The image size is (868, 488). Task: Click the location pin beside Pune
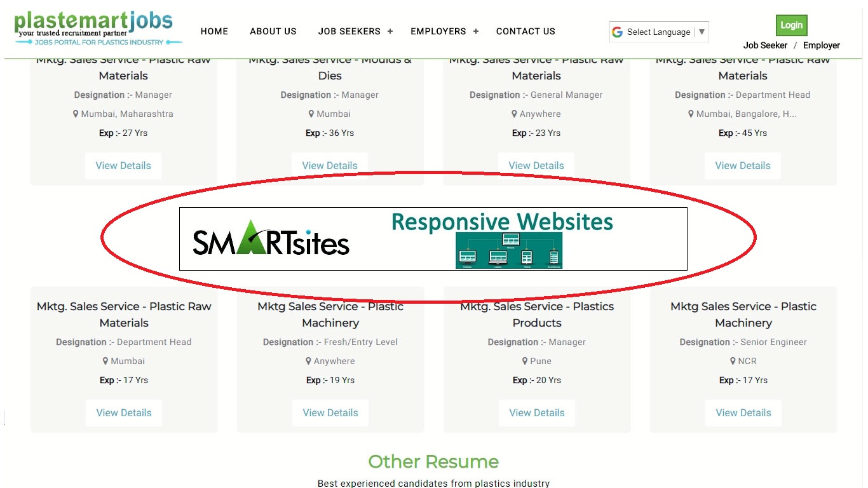click(x=526, y=361)
